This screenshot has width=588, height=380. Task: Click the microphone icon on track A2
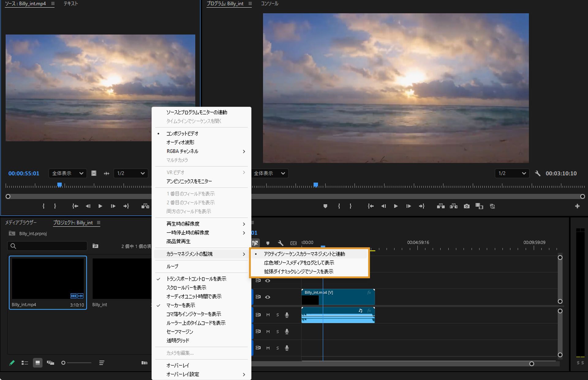pyautogui.click(x=287, y=331)
